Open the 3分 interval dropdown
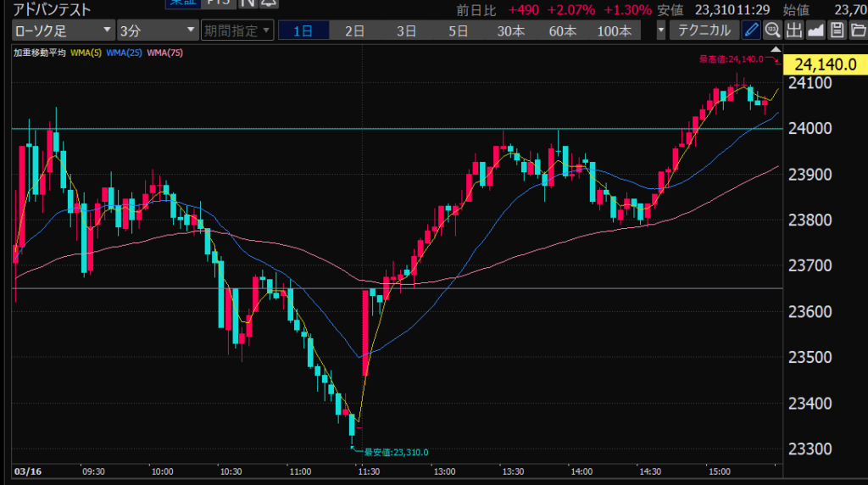 click(x=157, y=31)
